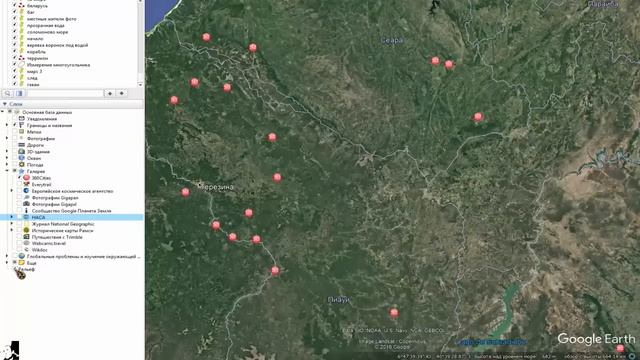Viewport: 640px width, 360px height.
Task: Select the Wikiloc layer row
Action: (x=40, y=250)
